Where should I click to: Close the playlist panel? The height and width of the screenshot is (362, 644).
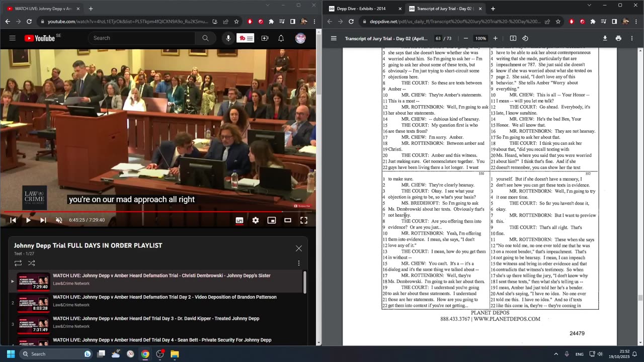click(299, 248)
